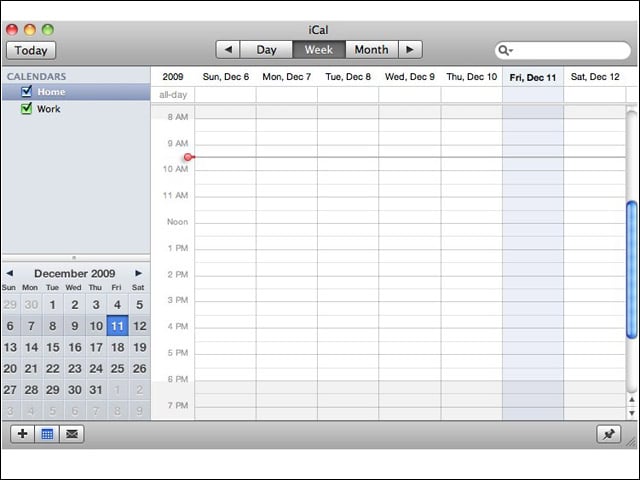The width and height of the screenshot is (640, 480).
Task: Click the Today button
Action: 31,50
